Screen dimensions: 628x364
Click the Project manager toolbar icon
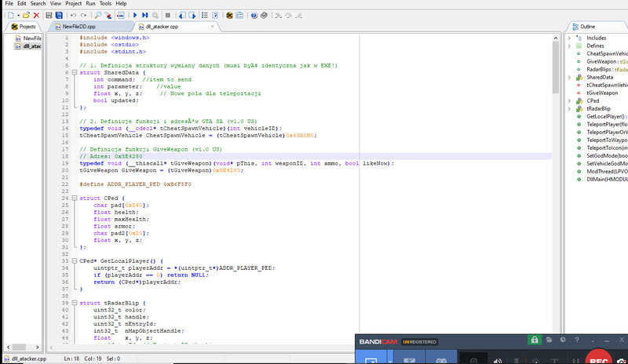[229, 15]
